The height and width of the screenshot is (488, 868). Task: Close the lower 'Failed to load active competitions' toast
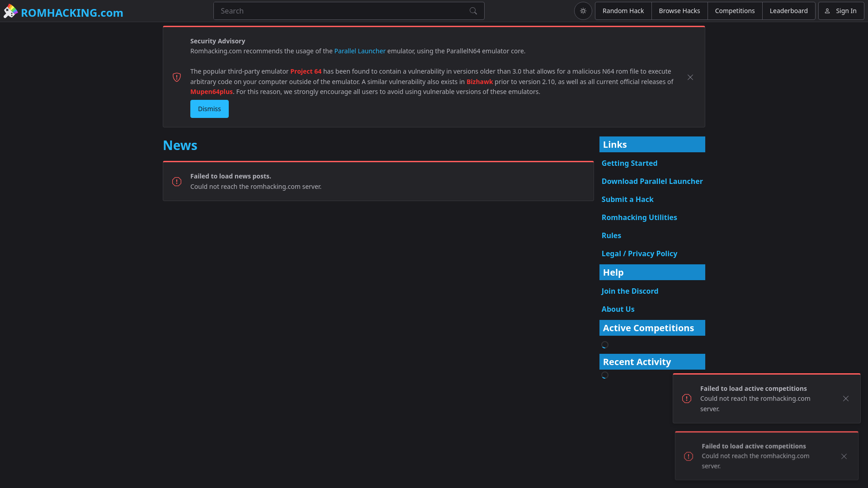(x=844, y=456)
